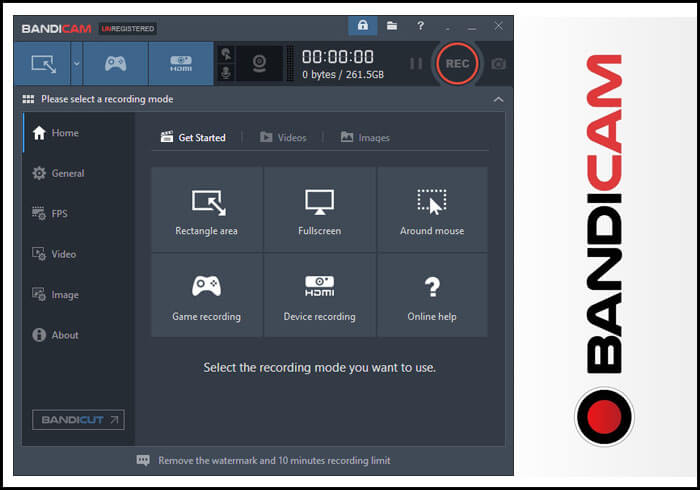The image size is (700, 490).
Task: Toggle the webcam overlay icon
Action: [x=259, y=63]
